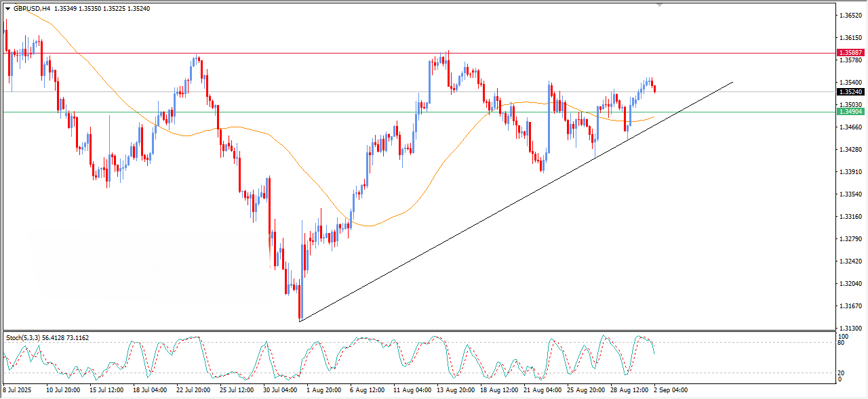Click the 11 Aug 04:00 time label
Viewport: 868px width, 399px height.
point(411,390)
